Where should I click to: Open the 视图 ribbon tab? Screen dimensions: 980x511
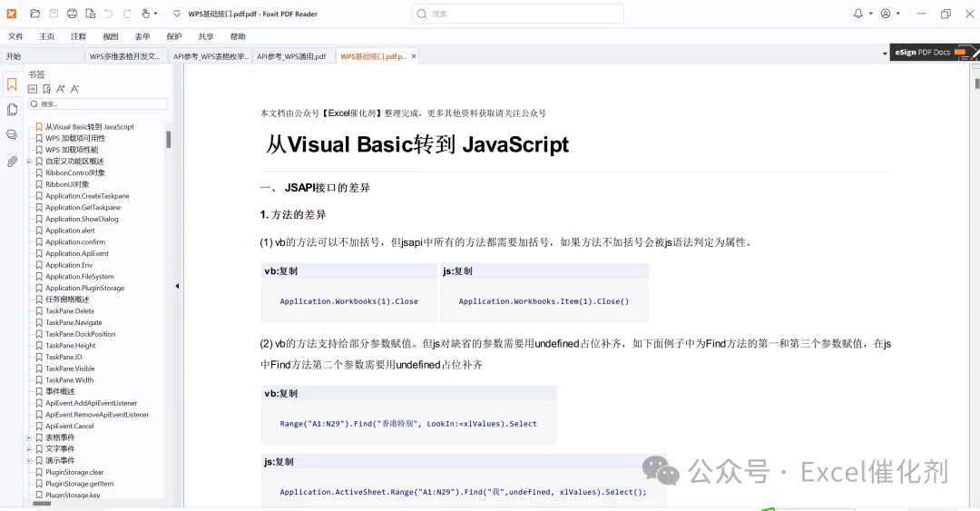(x=111, y=36)
